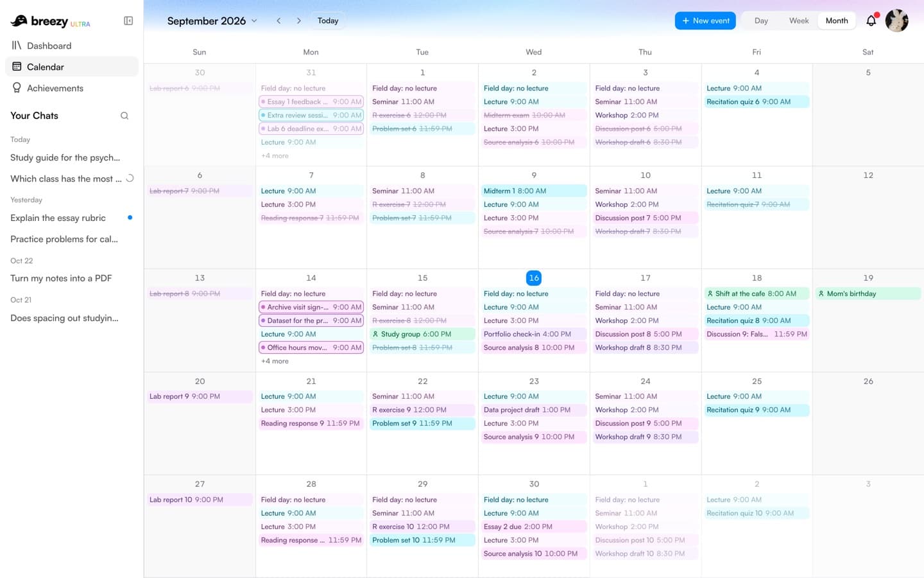Screen dimensions: 924x578
Task: Open 'Mom's birthday' event
Action: coord(868,293)
